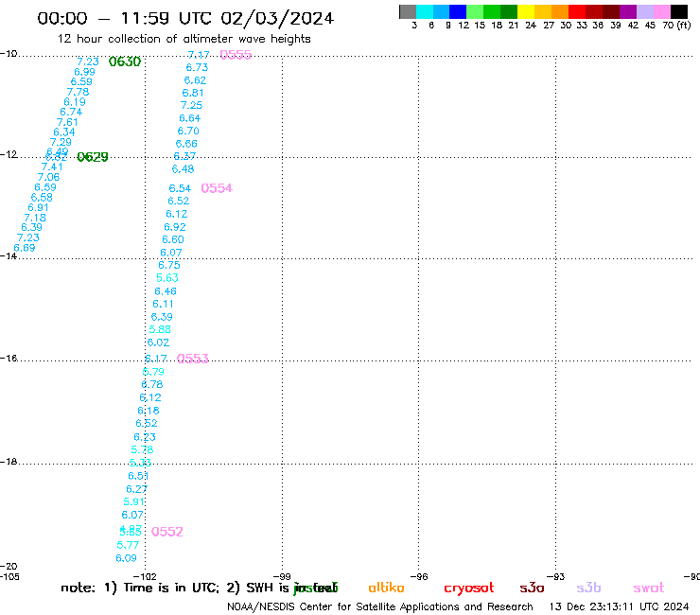Click the wave height value 6.70
This screenshot has width=700, height=615.
[x=188, y=131]
